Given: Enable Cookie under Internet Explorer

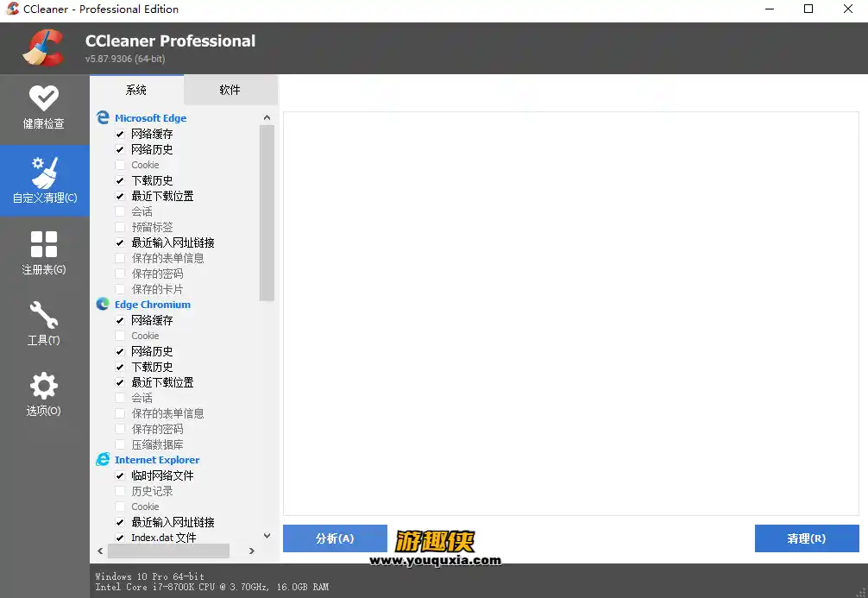Looking at the screenshot, I should click(x=120, y=506).
